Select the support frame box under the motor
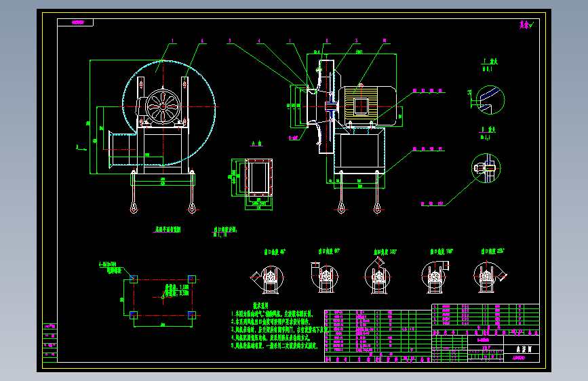The image size is (588, 381). tap(359, 151)
